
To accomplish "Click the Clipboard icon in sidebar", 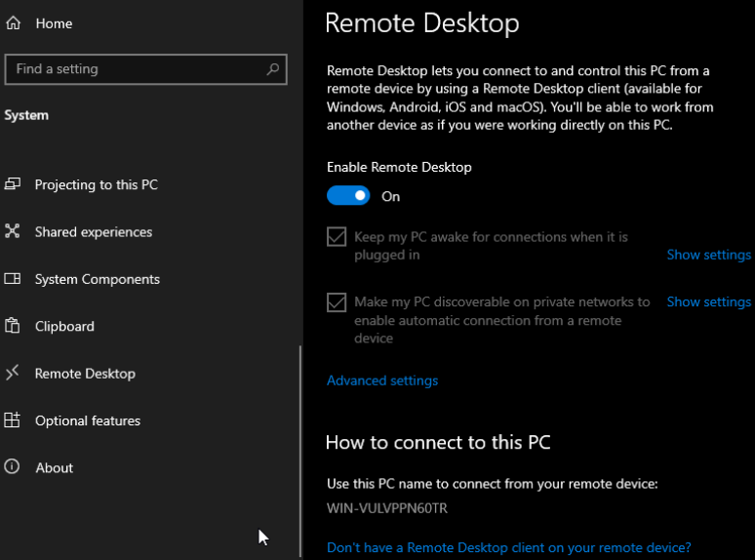I will click(13, 326).
